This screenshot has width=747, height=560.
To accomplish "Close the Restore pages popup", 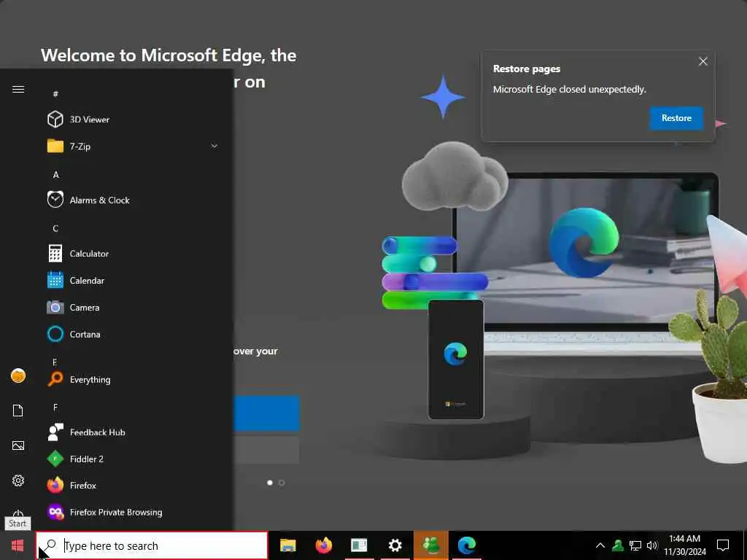I will tap(703, 61).
